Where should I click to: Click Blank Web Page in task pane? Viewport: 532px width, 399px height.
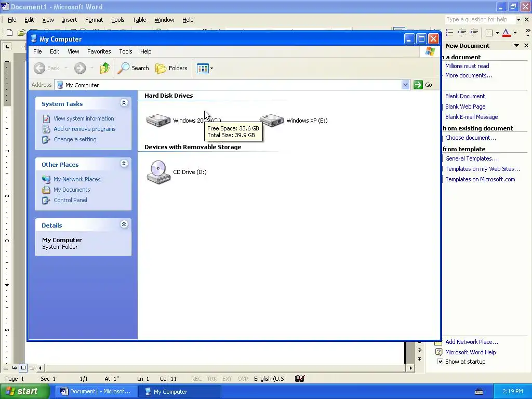pyautogui.click(x=465, y=107)
